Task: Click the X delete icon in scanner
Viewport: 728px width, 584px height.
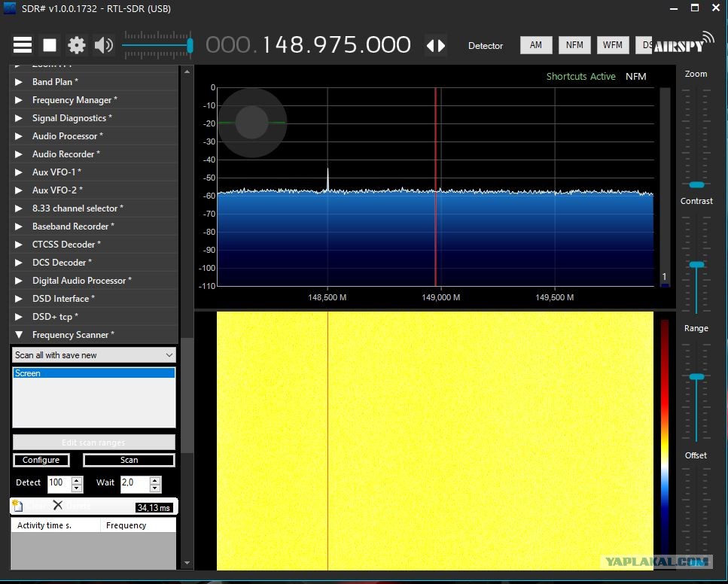Action: [x=57, y=505]
